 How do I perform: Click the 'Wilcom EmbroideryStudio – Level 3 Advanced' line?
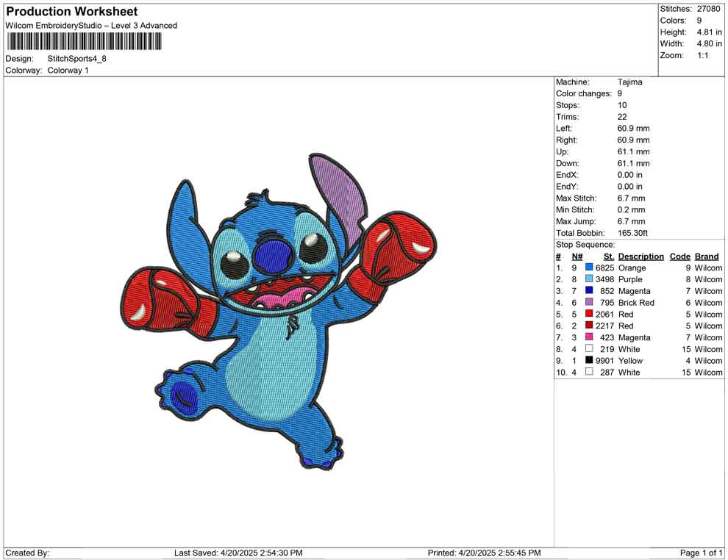pos(91,26)
